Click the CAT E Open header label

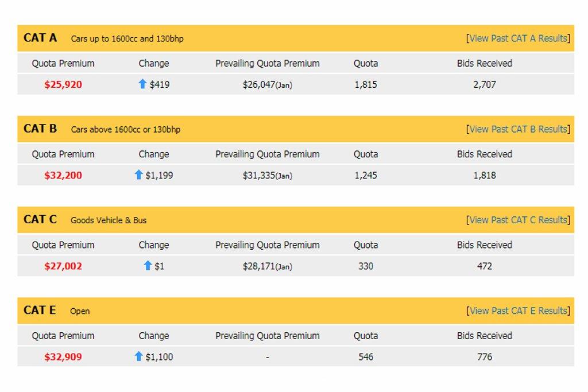pos(80,311)
